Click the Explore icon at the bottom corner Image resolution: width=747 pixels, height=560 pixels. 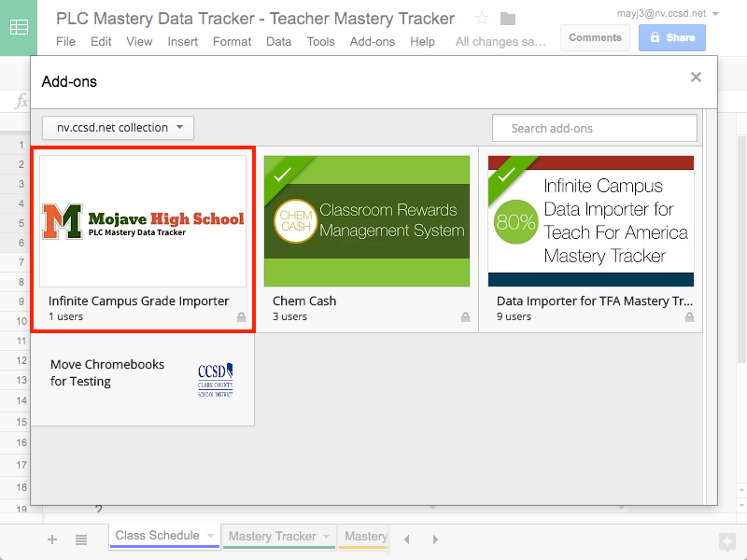click(x=727, y=542)
